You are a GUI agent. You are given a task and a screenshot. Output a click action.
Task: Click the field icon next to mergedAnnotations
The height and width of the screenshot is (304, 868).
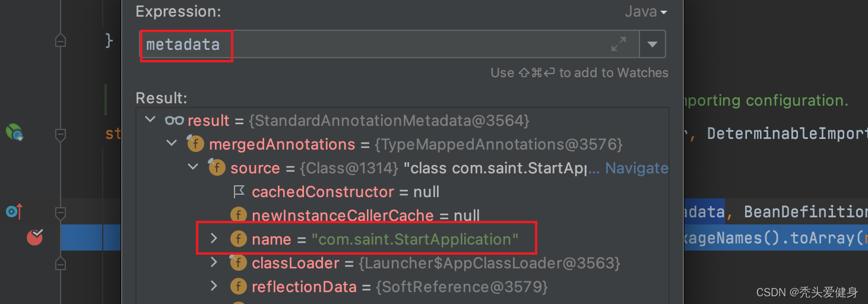(195, 144)
